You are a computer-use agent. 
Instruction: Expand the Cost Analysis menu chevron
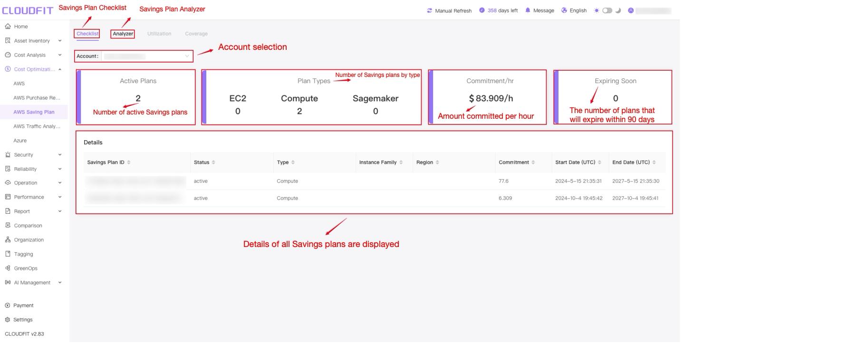coord(60,55)
